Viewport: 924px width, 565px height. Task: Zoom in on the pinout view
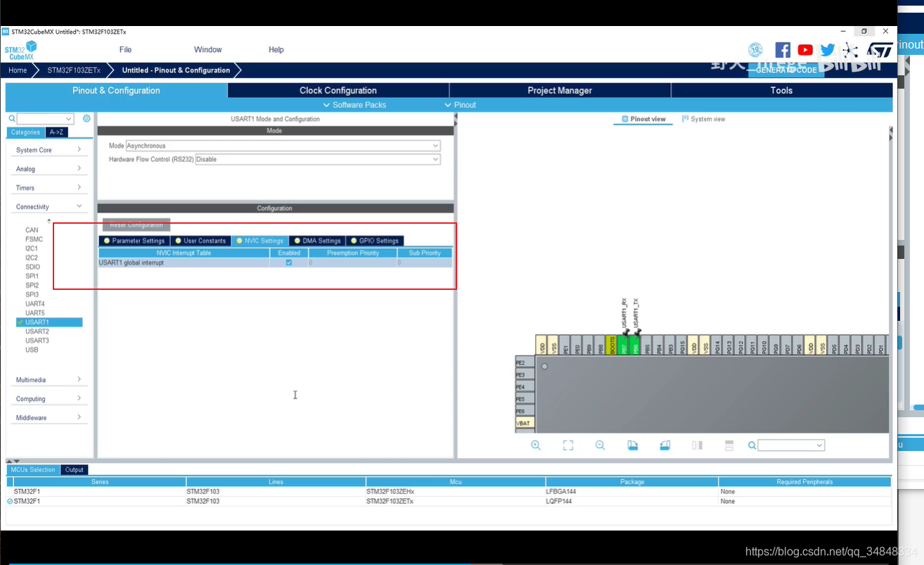pos(536,445)
